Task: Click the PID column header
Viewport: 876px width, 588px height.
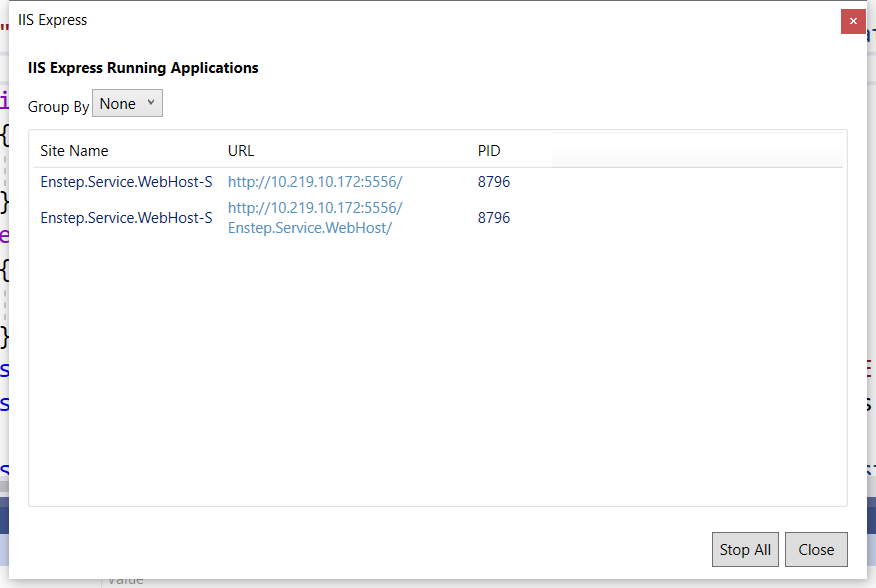Action: (489, 150)
